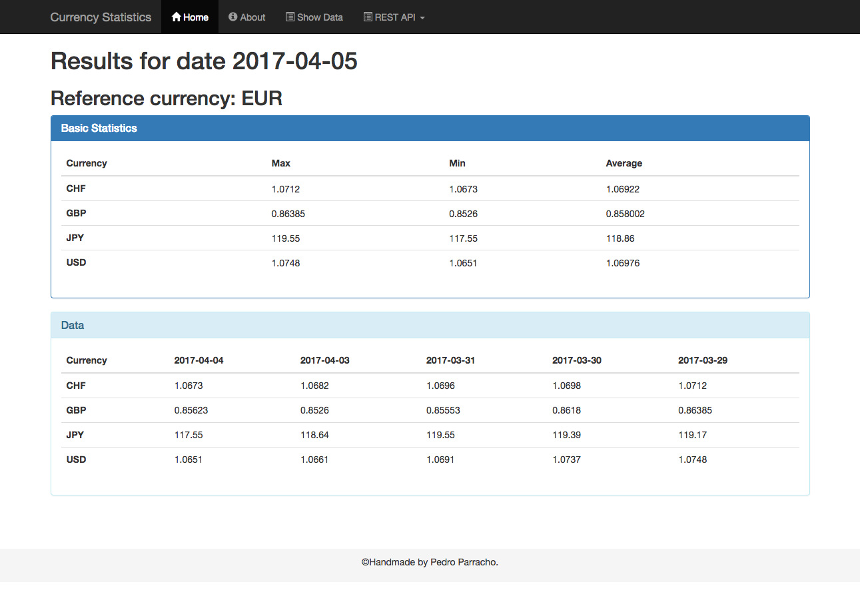Open the Currency Statistics brand link

101,17
